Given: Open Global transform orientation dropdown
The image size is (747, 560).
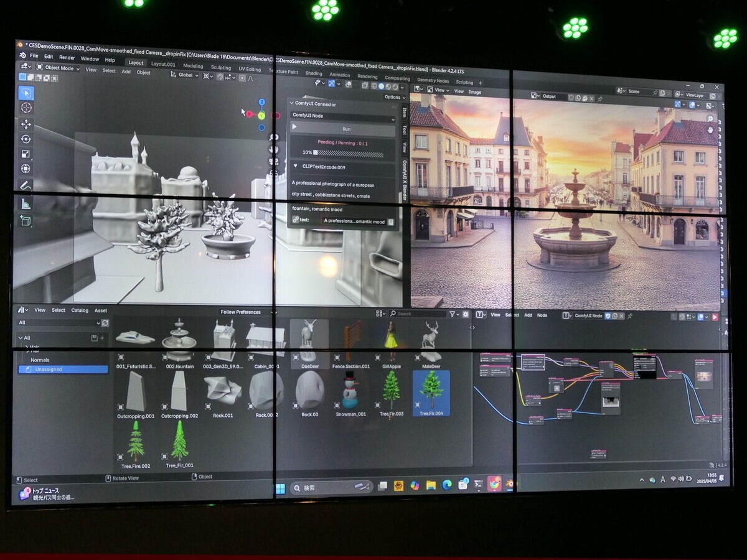Looking at the screenshot, I should point(186,75).
